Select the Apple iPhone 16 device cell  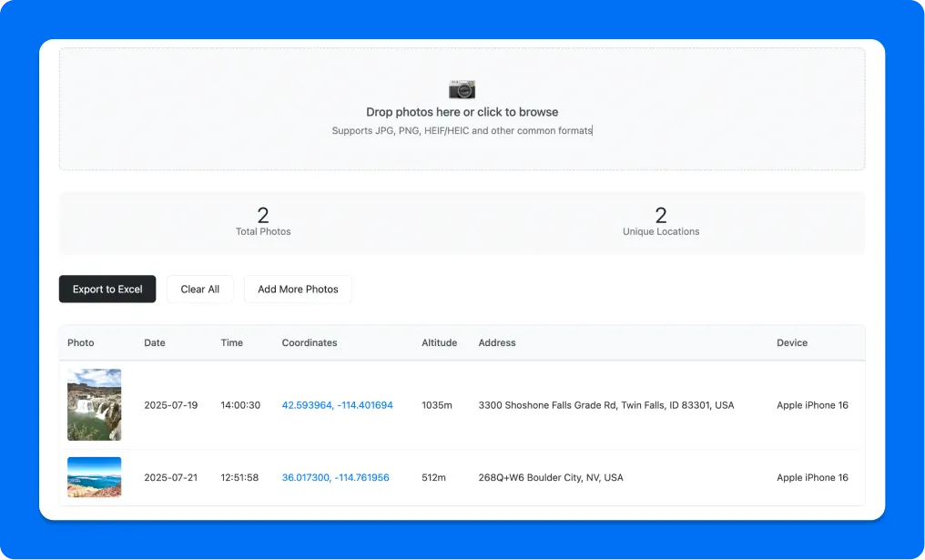pyautogui.click(x=813, y=405)
